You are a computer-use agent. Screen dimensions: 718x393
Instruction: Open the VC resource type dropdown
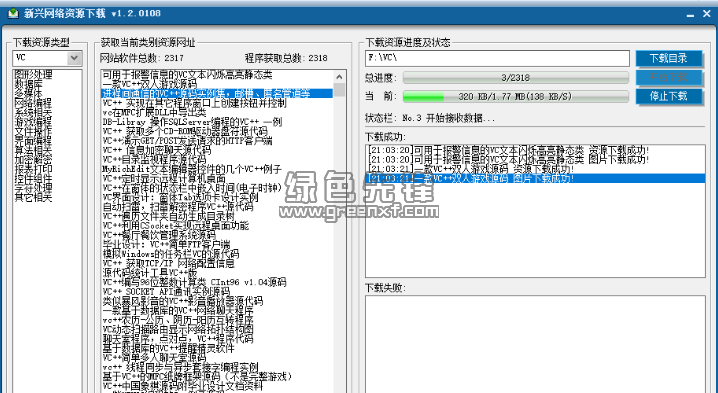click(74, 58)
